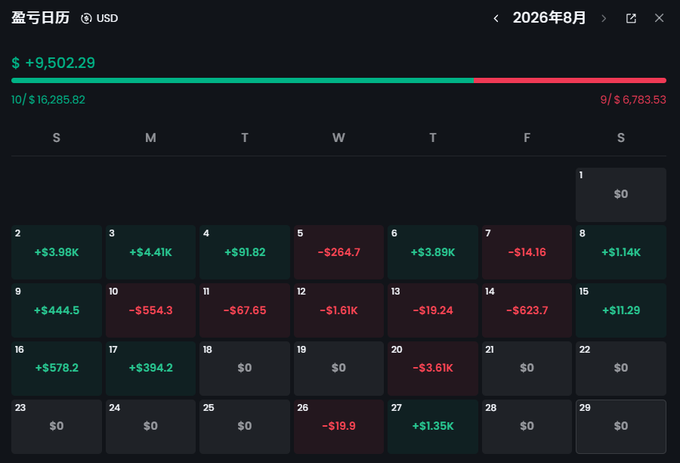Select day 24 cell

[150, 426]
